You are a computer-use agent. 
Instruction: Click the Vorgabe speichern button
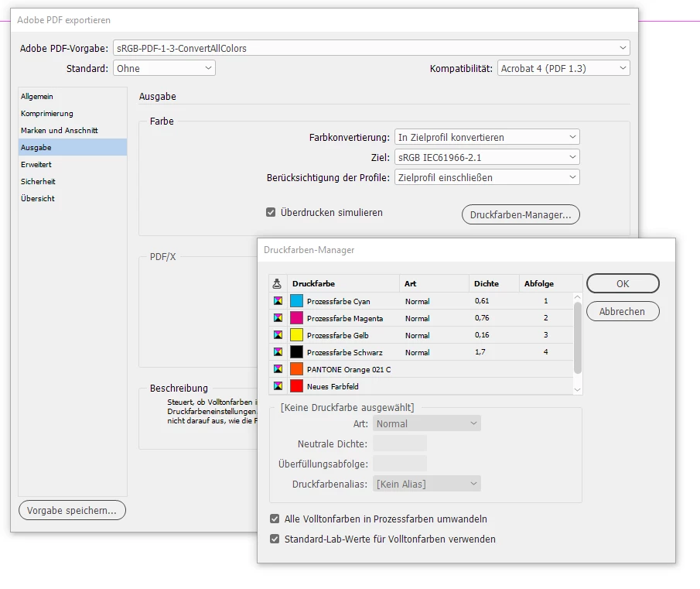click(72, 510)
